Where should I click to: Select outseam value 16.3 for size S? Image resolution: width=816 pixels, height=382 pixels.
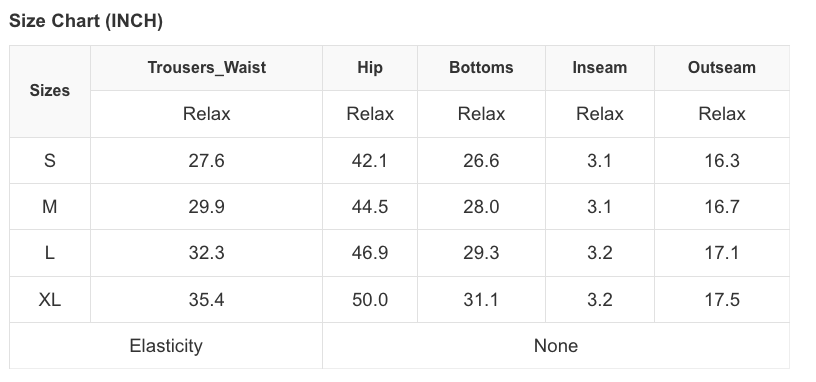[x=722, y=160]
